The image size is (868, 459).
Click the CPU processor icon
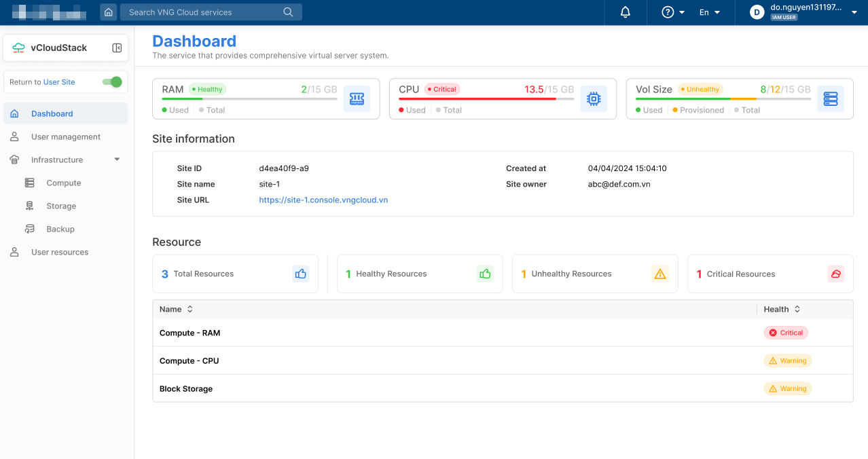[593, 99]
